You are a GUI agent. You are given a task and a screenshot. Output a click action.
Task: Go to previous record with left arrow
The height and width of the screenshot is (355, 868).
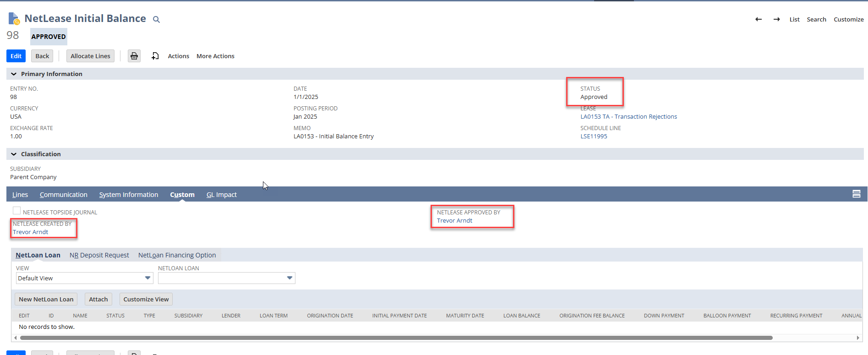coord(759,19)
